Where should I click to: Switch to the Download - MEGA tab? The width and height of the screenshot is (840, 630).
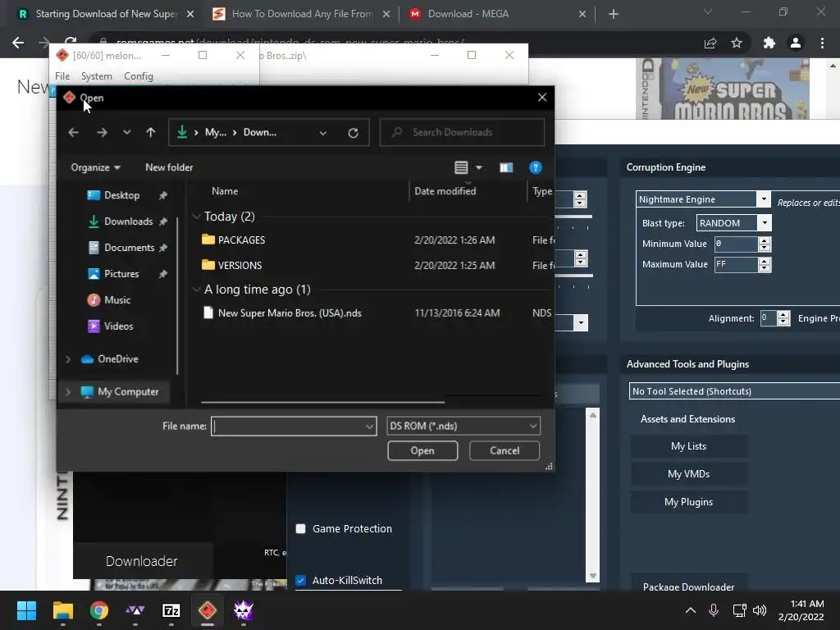coord(468,14)
